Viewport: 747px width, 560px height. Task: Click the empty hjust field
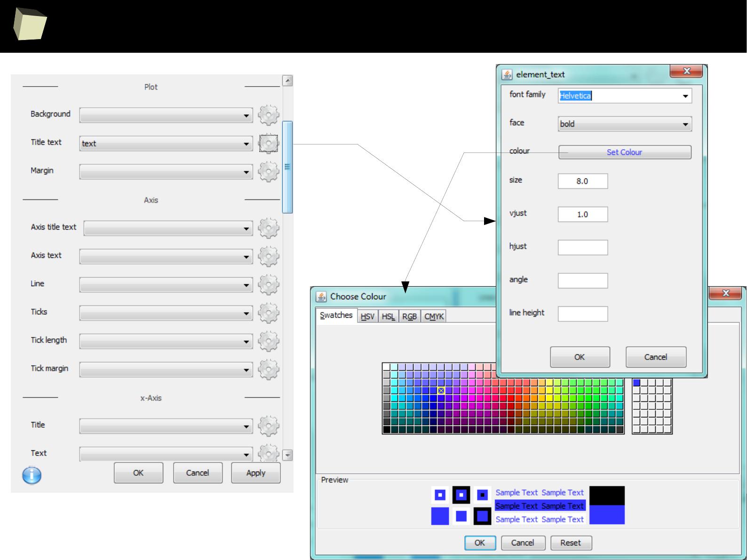pyautogui.click(x=583, y=248)
